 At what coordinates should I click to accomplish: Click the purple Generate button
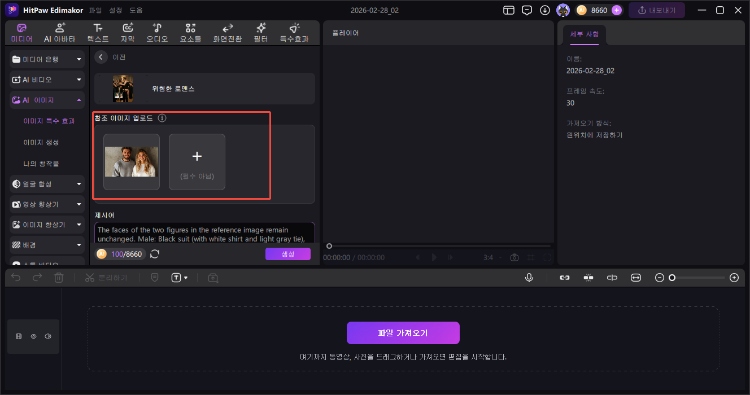coord(288,254)
